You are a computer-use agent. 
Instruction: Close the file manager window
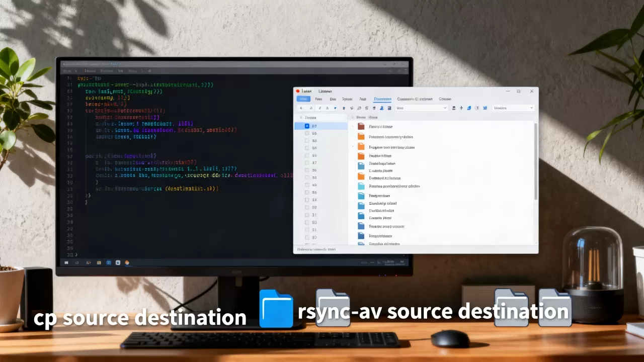click(x=532, y=92)
